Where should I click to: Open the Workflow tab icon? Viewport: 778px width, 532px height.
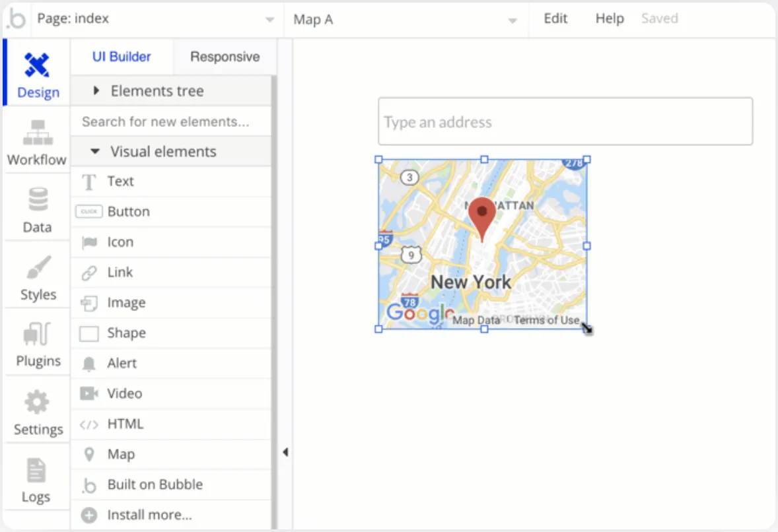click(x=38, y=133)
